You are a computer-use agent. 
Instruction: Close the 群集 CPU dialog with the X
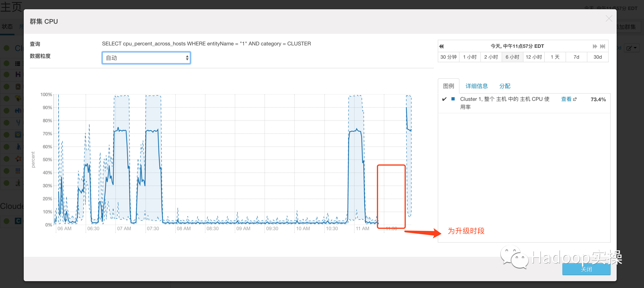pos(609,18)
